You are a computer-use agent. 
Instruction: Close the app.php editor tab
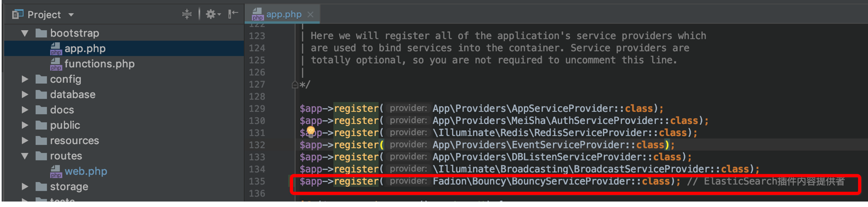tap(310, 15)
